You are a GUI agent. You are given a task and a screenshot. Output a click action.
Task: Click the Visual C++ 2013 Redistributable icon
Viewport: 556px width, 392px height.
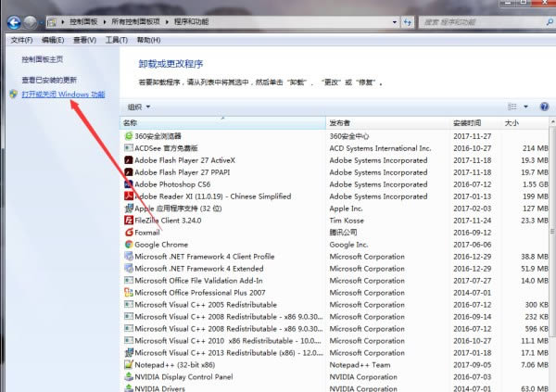coord(129,353)
